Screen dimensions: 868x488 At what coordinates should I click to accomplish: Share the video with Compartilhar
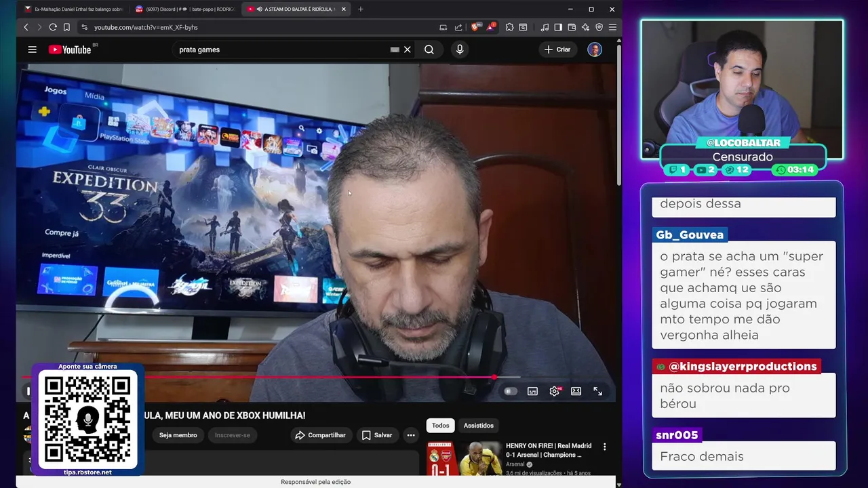tap(320, 435)
